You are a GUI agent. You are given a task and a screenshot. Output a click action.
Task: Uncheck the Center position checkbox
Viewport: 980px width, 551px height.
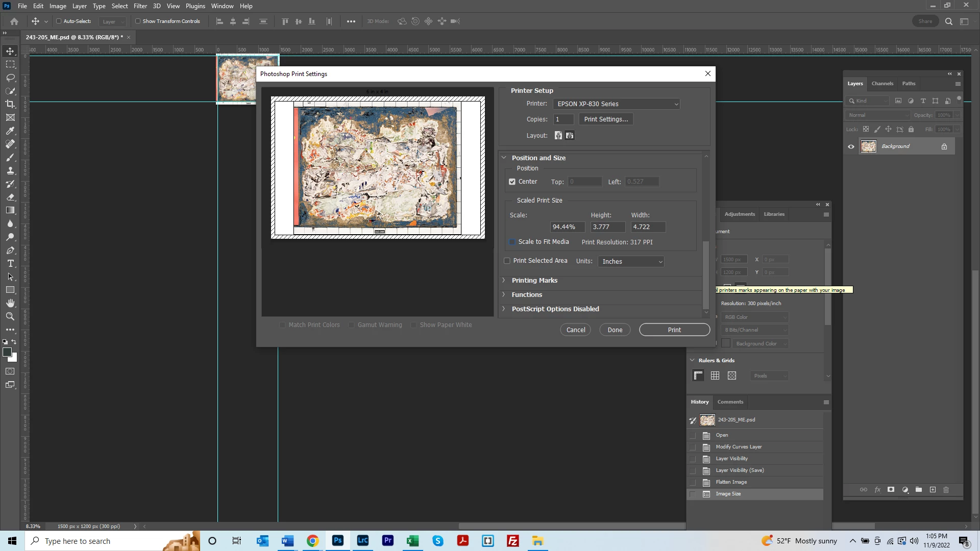[x=512, y=182]
